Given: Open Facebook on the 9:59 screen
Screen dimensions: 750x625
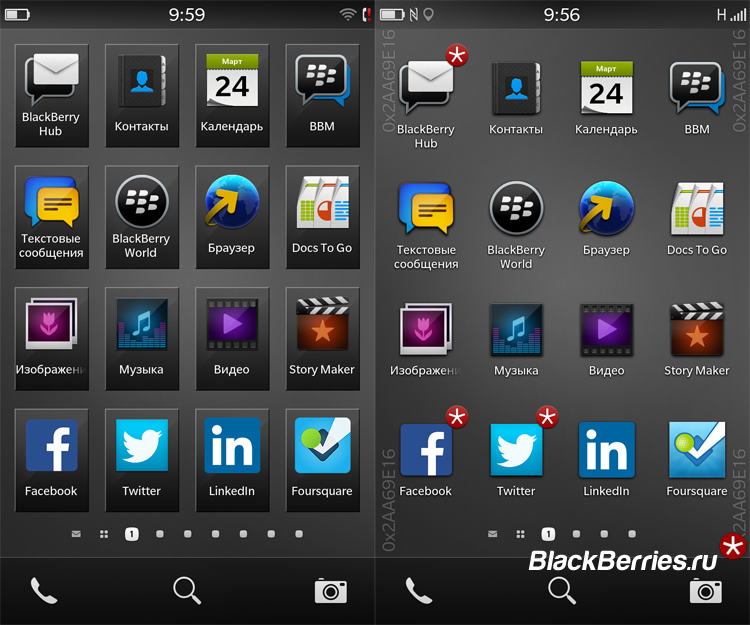Looking at the screenshot, I should click(x=52, y=460).
